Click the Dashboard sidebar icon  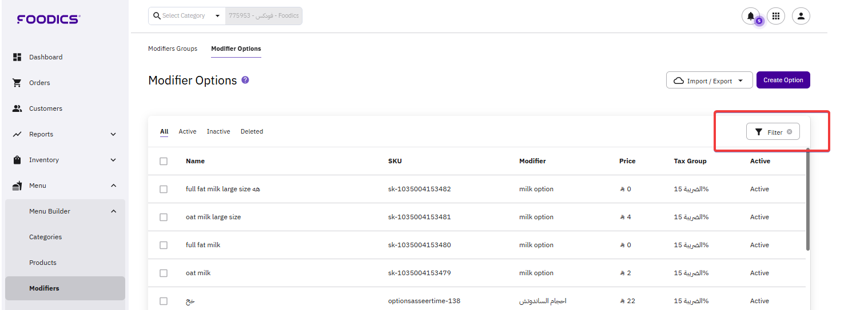(x=17, y=57)
